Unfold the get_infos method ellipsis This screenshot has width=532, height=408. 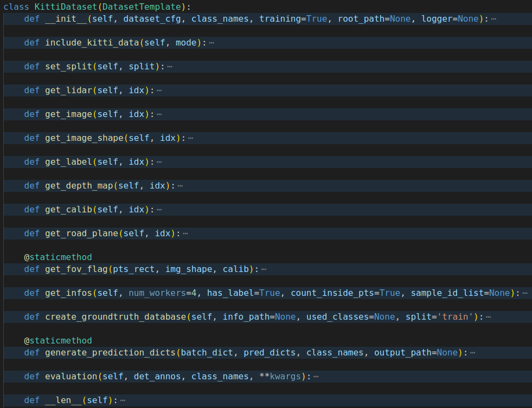tap(525, 293)
